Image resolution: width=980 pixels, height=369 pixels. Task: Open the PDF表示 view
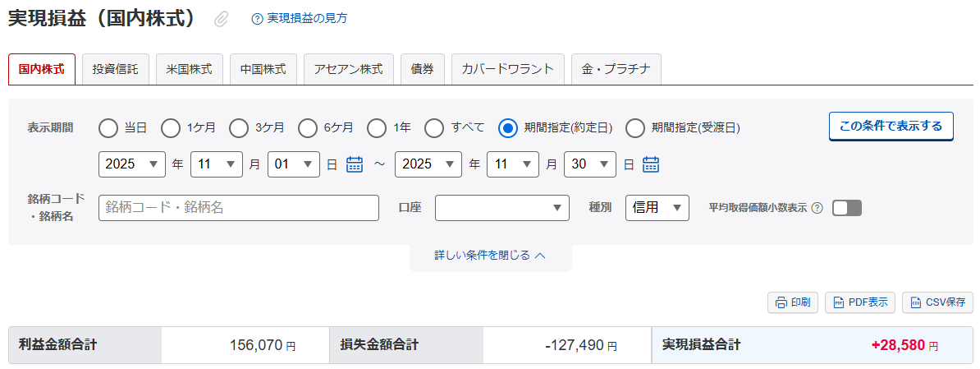tap(859, 302)
